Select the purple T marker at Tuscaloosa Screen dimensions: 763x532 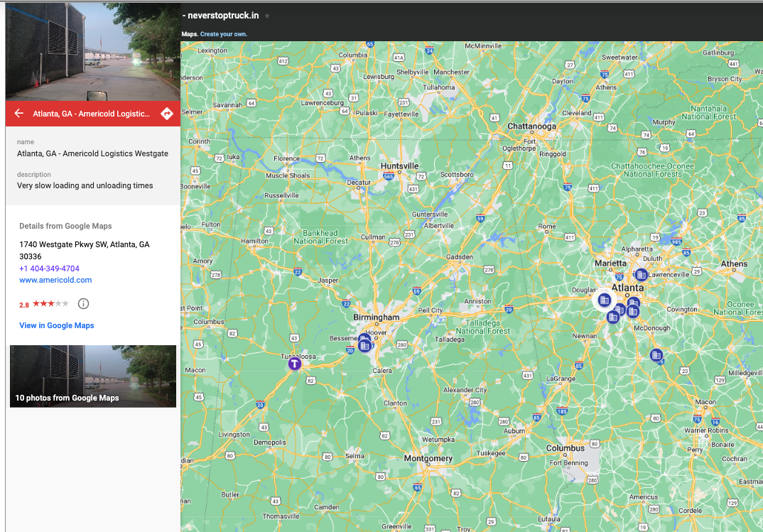(294, 363)
